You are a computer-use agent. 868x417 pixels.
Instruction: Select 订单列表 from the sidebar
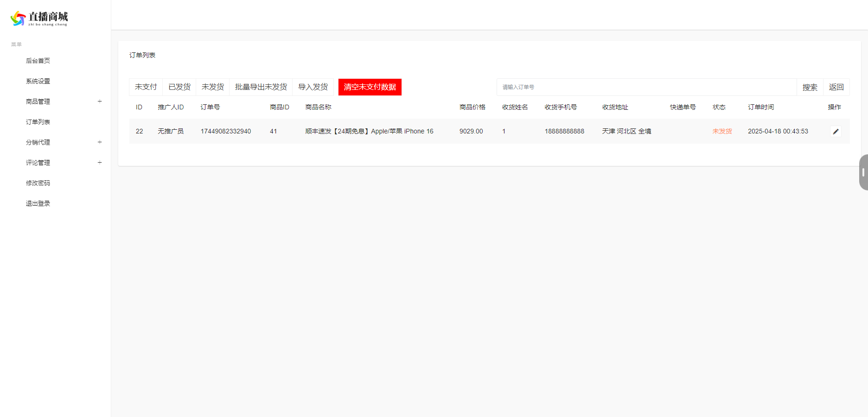38,122
